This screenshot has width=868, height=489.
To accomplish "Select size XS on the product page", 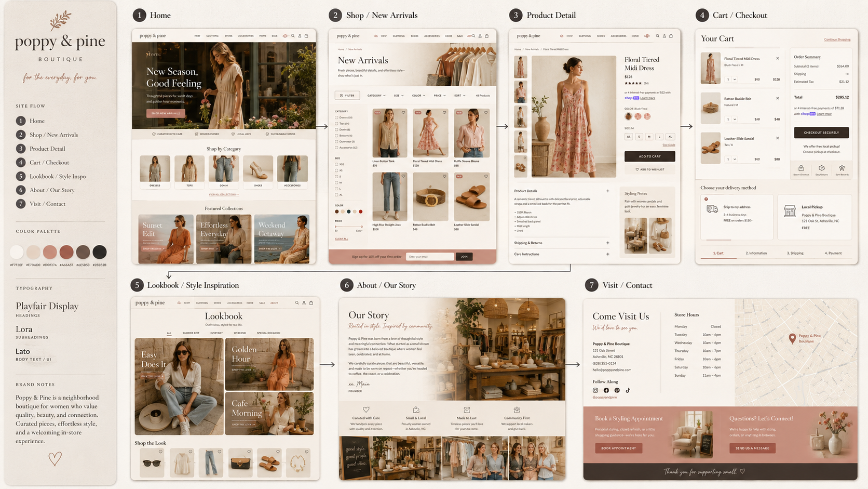I will (x=629, y=137).
